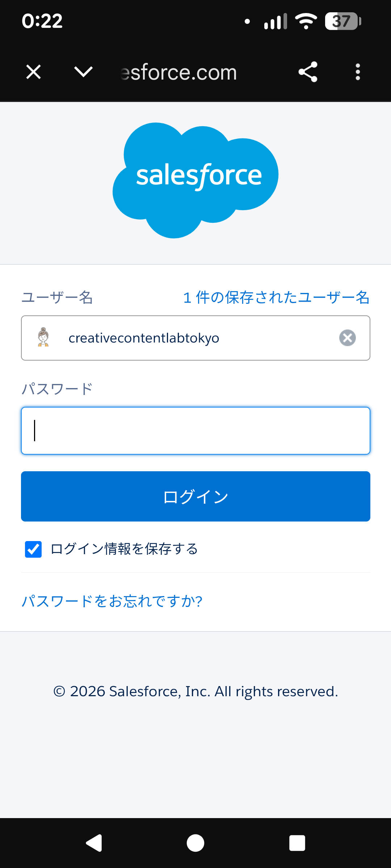Open the saved usernames link
This screenshot has height=868, width=391.
[x=276, y=298]
